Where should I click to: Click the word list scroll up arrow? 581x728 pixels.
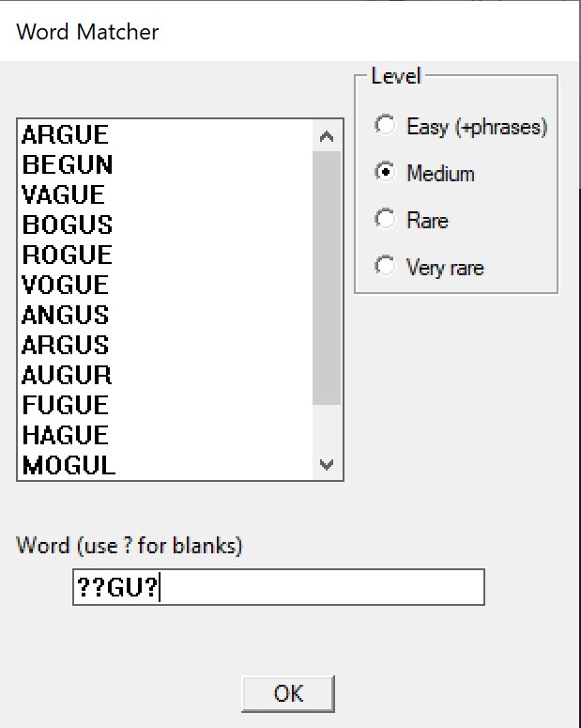pyautogui.click(x=327, y=136)
